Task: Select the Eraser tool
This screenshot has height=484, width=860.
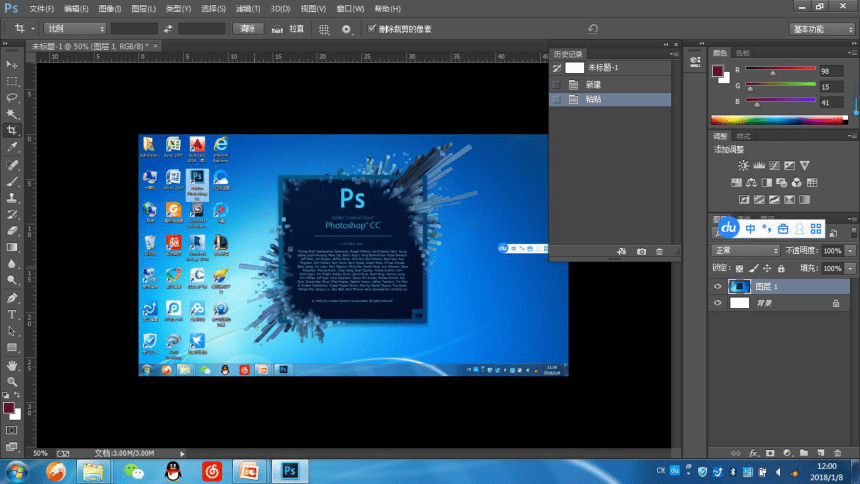Action: [12, 231]
